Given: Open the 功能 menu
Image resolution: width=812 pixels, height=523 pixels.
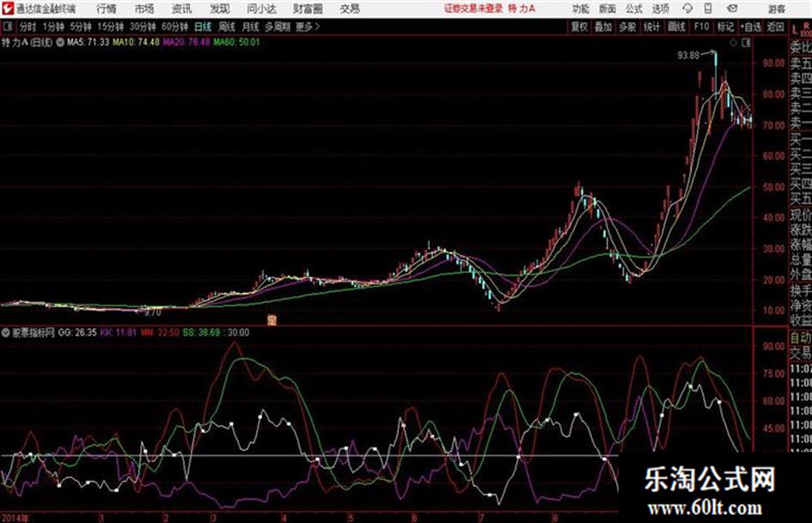Looking at the screenshot, I should [x=581, y=9].
